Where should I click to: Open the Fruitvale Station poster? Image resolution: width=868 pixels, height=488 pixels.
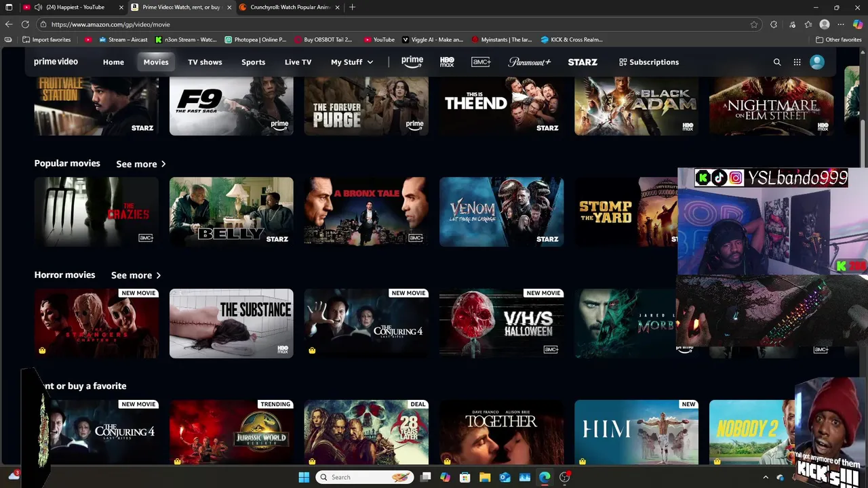click(96, 106)
